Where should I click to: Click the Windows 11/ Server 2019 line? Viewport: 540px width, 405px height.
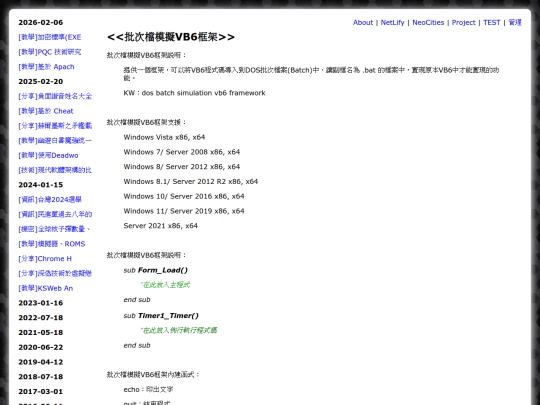pos(184,211)
